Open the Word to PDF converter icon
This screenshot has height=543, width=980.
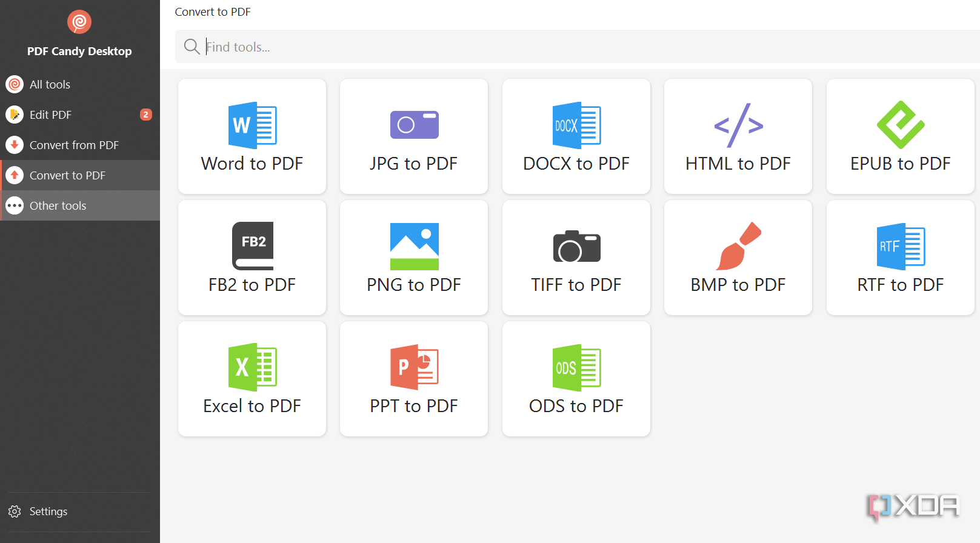[252, 125]
